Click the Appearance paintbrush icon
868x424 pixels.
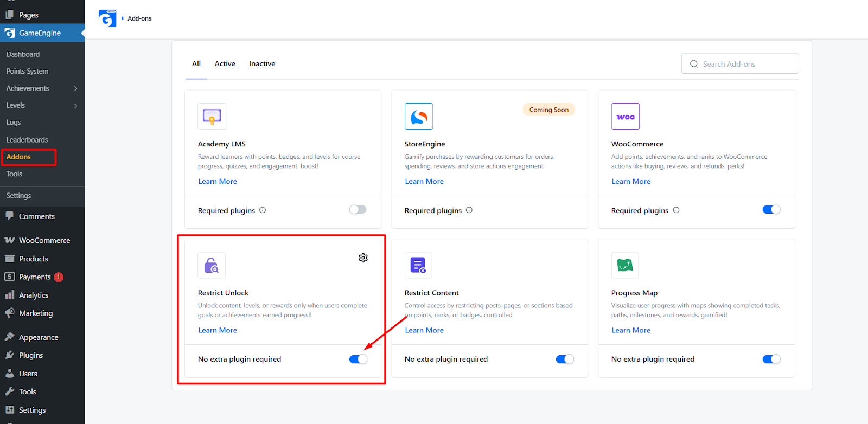[x=10, y=337]
